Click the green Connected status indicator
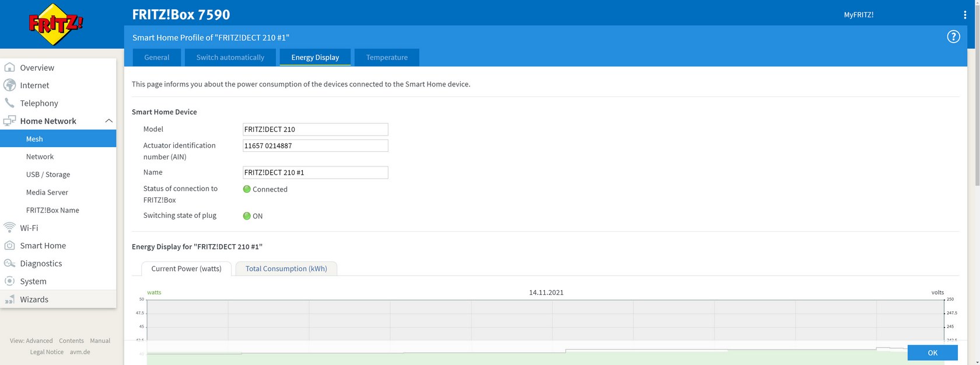The width and height of the screenshot is (980, 365). tap(247, 189)
